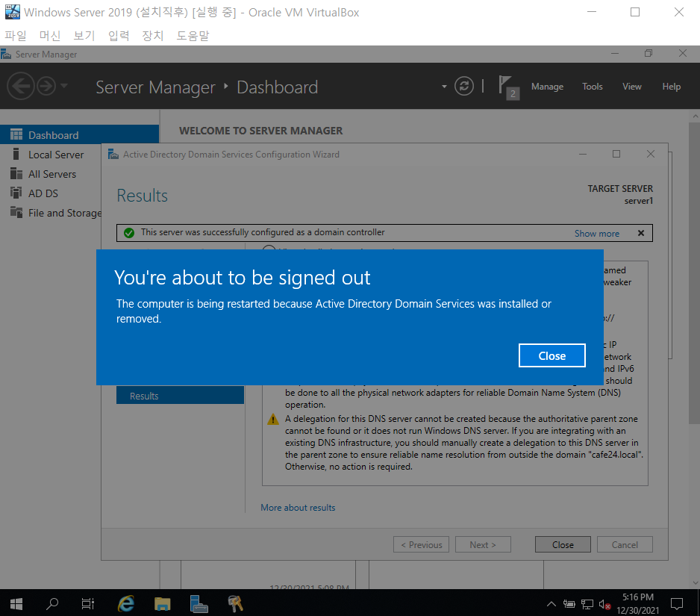This screenshot has height=616, width=700.
Task: Click the Server Manager back arrow
Action: (x=21, y=86)
